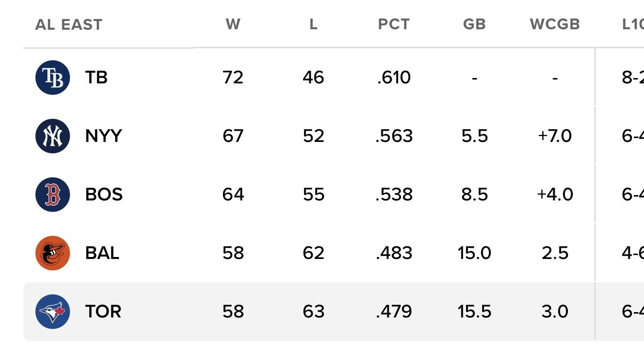Open the BOS team link
Image resolution: width=644 pixels, height=357 pixels.
coord(104,195)
